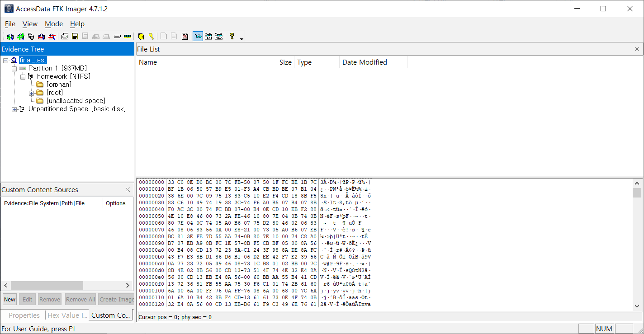The width and height of the screenshot is (644, 334).
Task: Click the hex viewer vertical scrollbar thumb
Action: [x=637, y=193]
